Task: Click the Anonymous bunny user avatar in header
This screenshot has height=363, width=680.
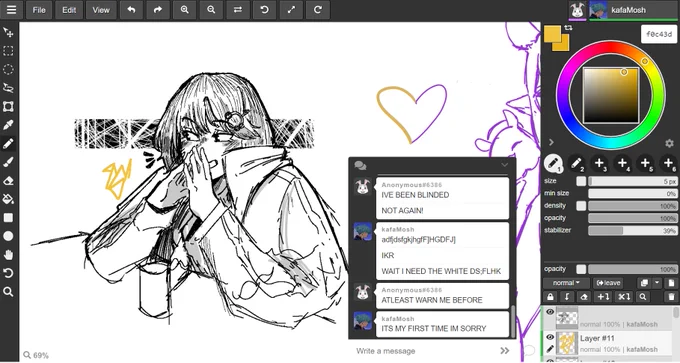Action: click(577, 10)
